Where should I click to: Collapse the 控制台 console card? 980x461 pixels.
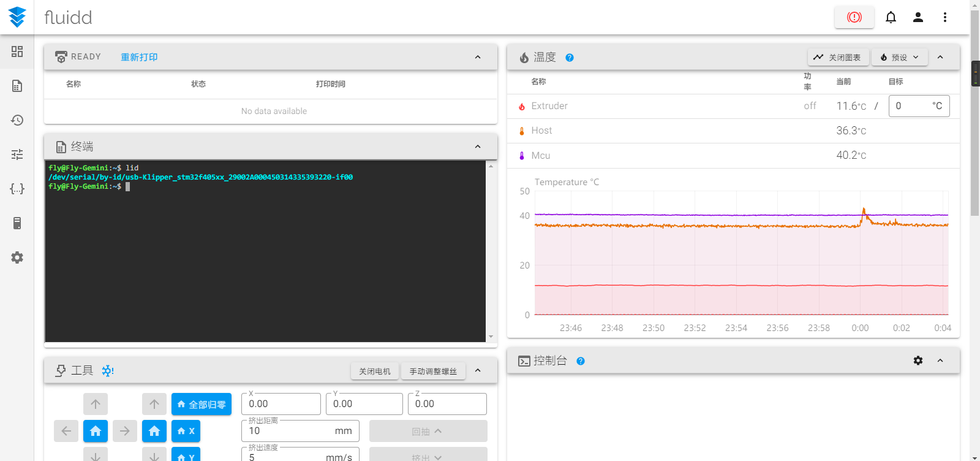(940, 360)
